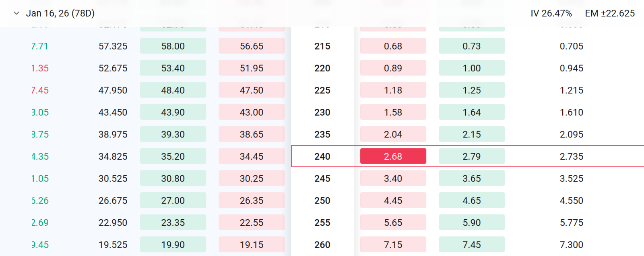644x256 pixels.
Task: Click put ask 7.45 at 260 strike
Action: coord(472,245)
